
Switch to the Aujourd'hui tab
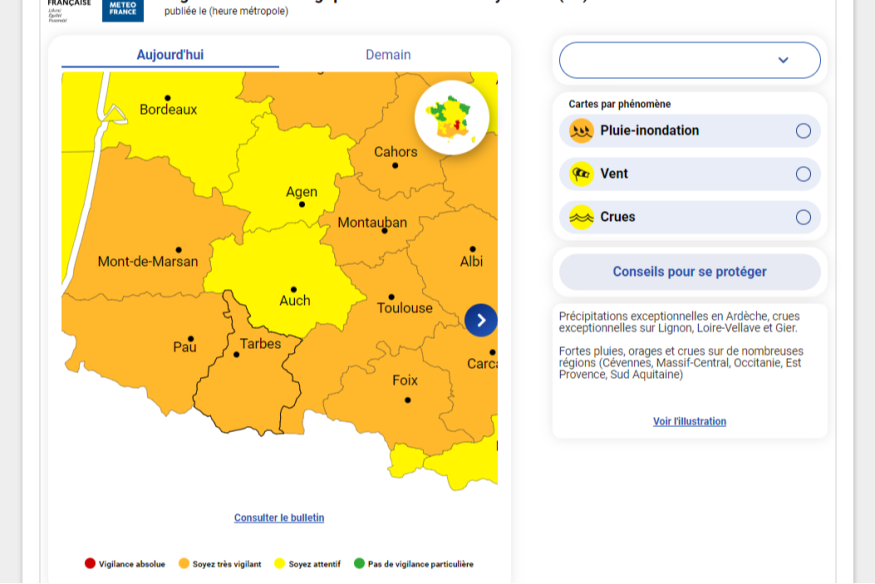[x=170, y=55]
